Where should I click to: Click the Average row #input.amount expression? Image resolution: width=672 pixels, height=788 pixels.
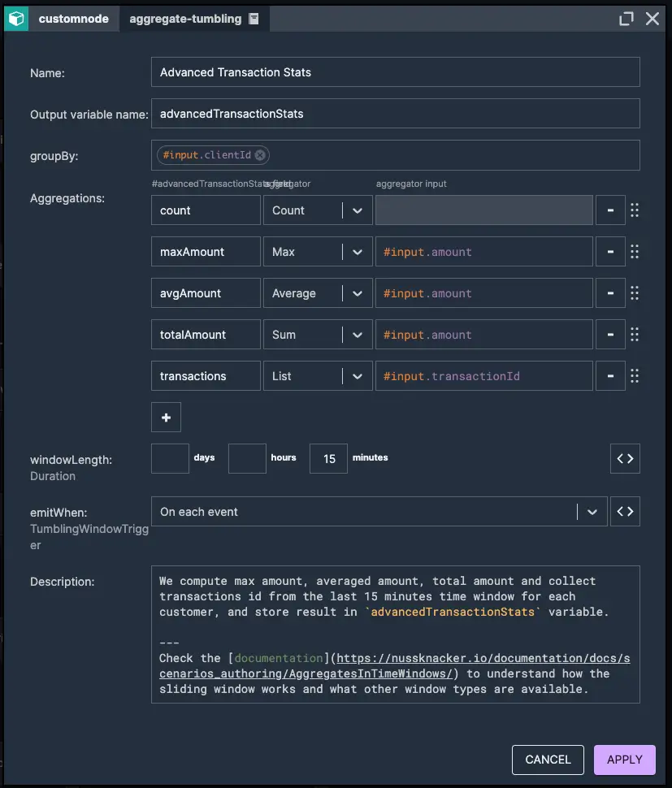click(484, 293)
